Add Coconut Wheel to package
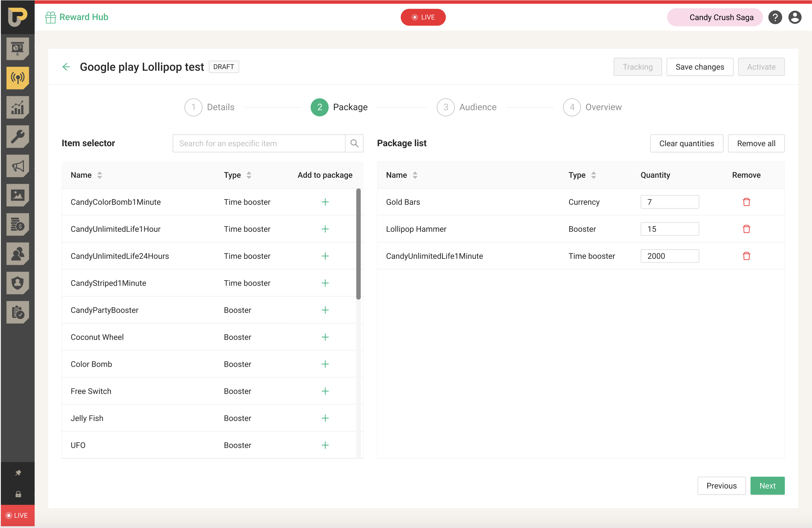The height and width of the screenshot is (528, 812). click(x=325, y=337)
